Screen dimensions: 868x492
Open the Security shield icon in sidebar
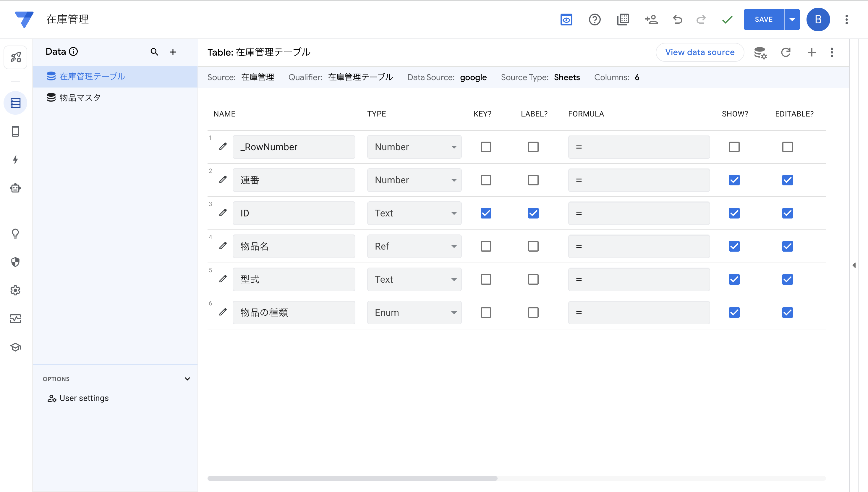(15, 262)
